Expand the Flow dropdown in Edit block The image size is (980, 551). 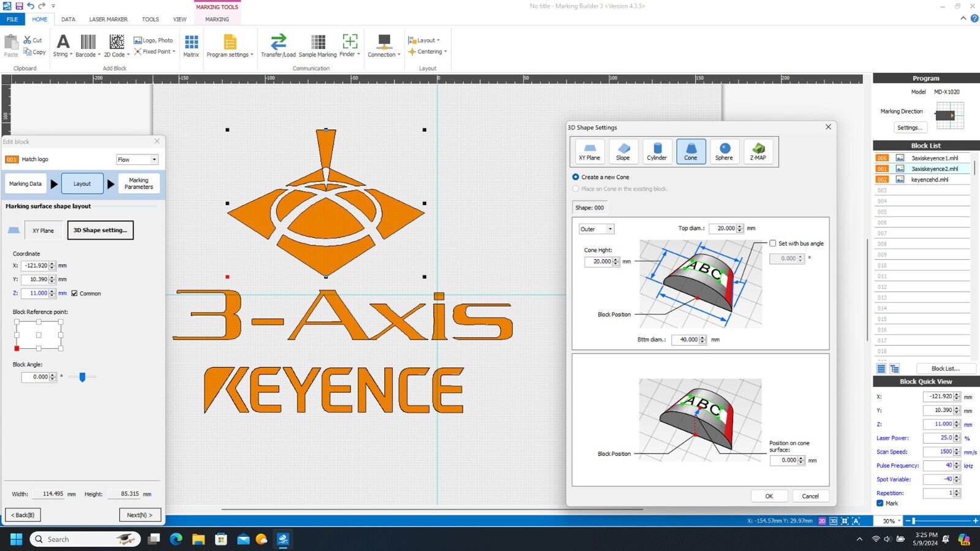[137, 159]
